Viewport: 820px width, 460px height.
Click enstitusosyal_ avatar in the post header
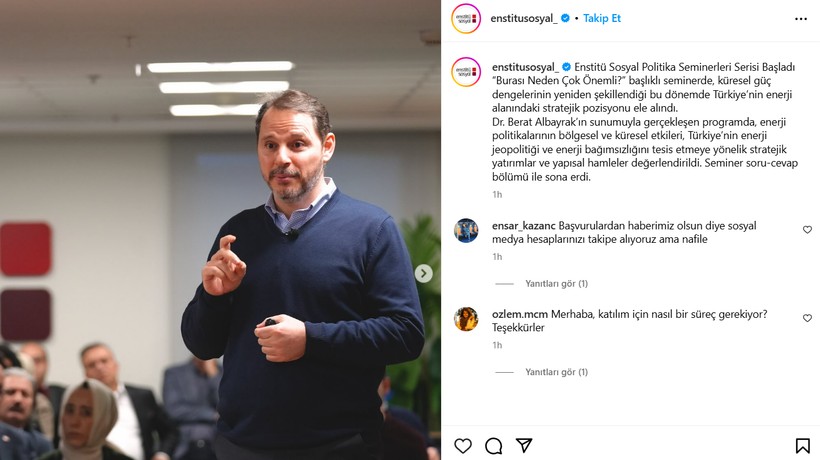point(466,19)
